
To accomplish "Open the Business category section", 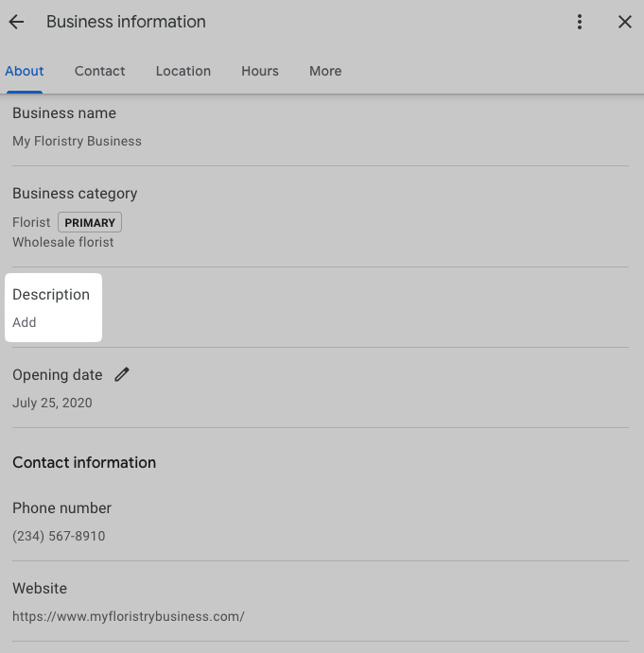I will [75, 194].
